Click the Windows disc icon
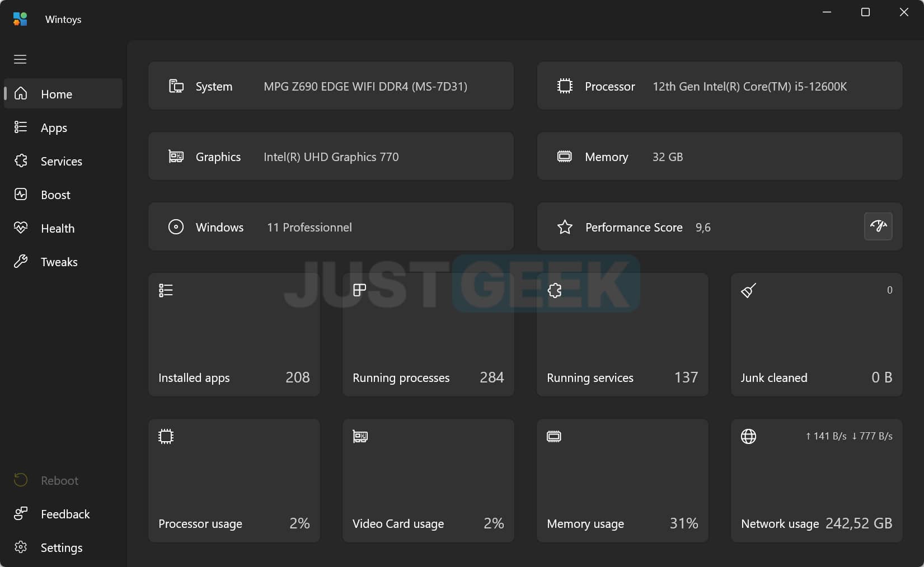The height and width of the screenshot is (567, 924). [x=176, y=227]
